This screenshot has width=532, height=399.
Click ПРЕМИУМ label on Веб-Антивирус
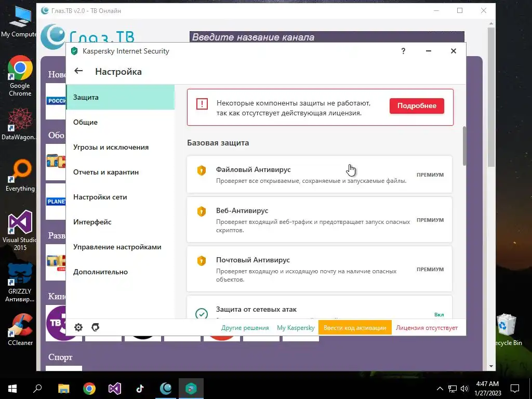[430, 220]
